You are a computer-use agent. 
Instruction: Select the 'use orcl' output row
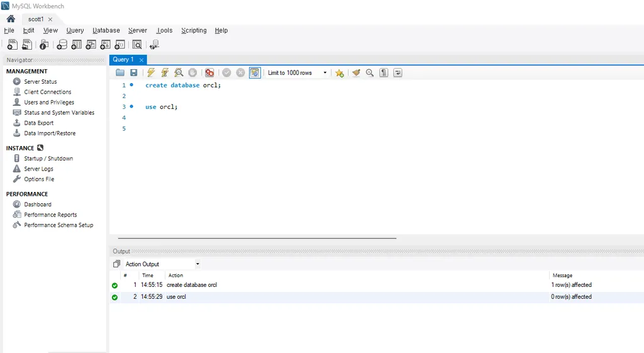[377, 297]
